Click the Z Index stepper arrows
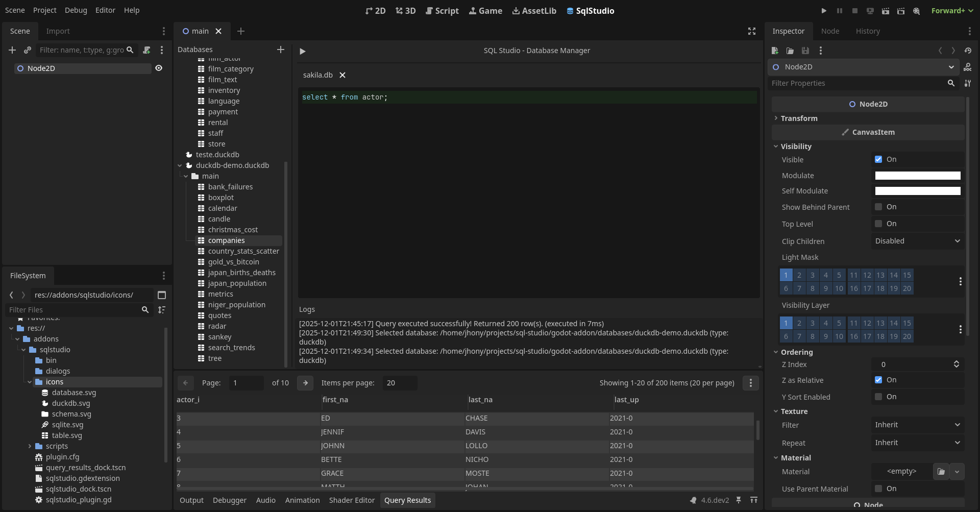 pyautogui.click(x=956, y=364)
